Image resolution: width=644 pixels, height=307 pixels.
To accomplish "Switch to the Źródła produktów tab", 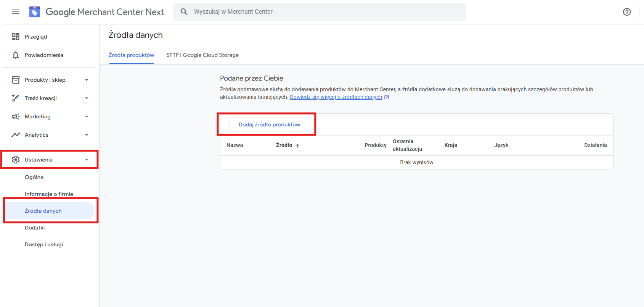I will pyautogui.click(x=132, y=55).
